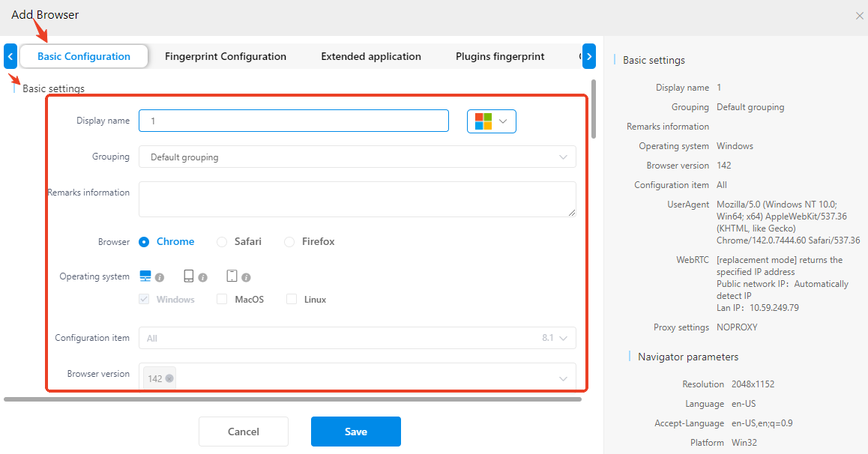Click the Remarks information text area
This screenshot has height=454, width=868.
click(x=357, y=199)
